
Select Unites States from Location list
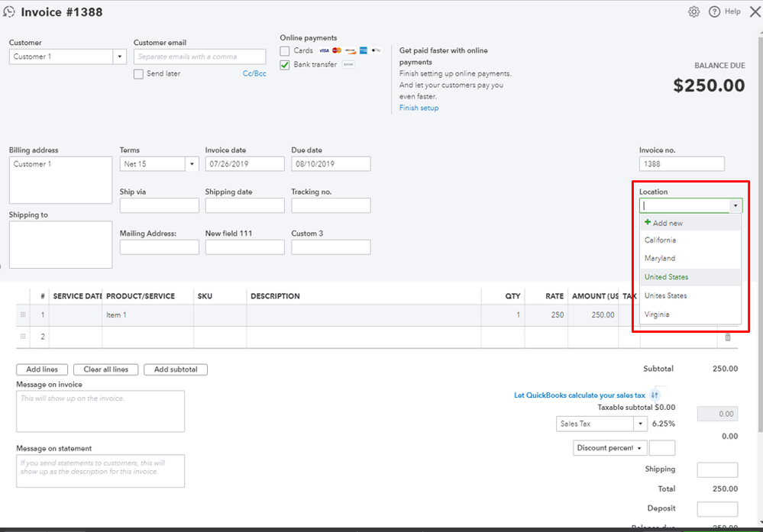pyautogui.click(x=690, y=295)
